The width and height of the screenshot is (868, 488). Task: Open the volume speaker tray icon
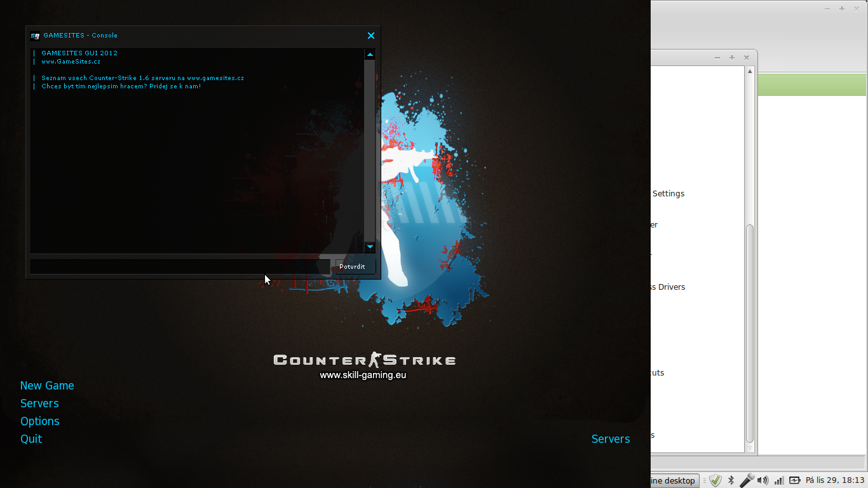click(x=763, y=481)
